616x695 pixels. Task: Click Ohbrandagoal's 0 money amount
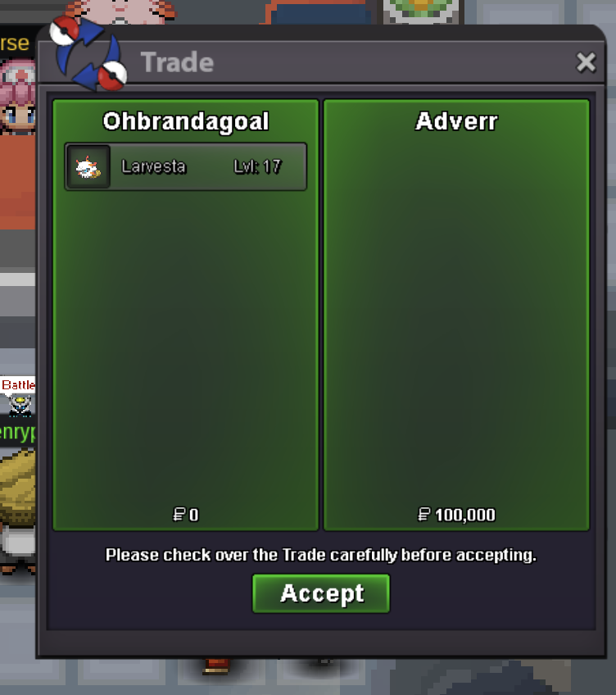tap(193, 515)
